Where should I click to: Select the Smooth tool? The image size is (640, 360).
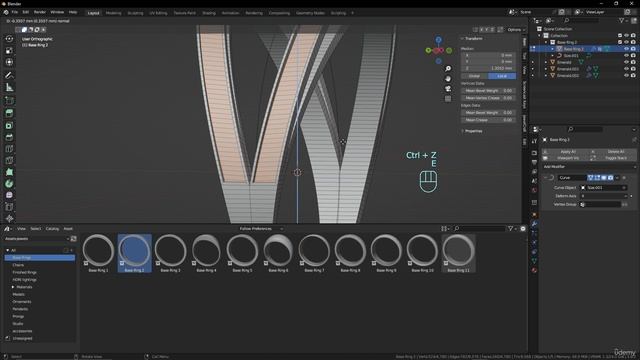(x=9, y=195)
